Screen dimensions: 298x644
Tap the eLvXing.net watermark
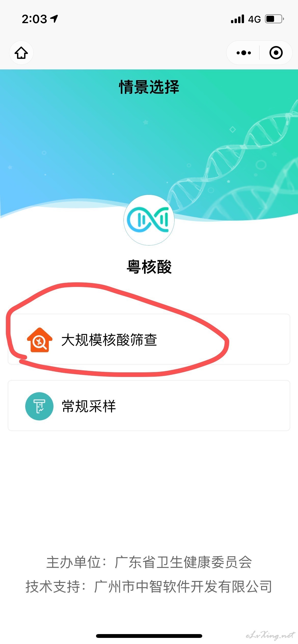(270, 636)
